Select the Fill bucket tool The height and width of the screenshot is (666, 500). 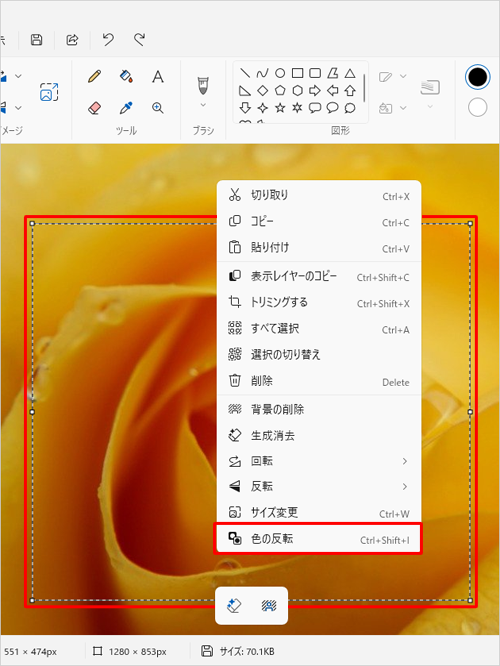point(126,77)
